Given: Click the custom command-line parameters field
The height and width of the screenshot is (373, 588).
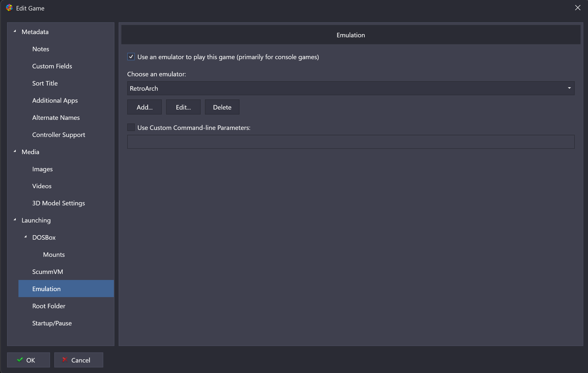Looking at the screenshot, I should tap(351, 142).
